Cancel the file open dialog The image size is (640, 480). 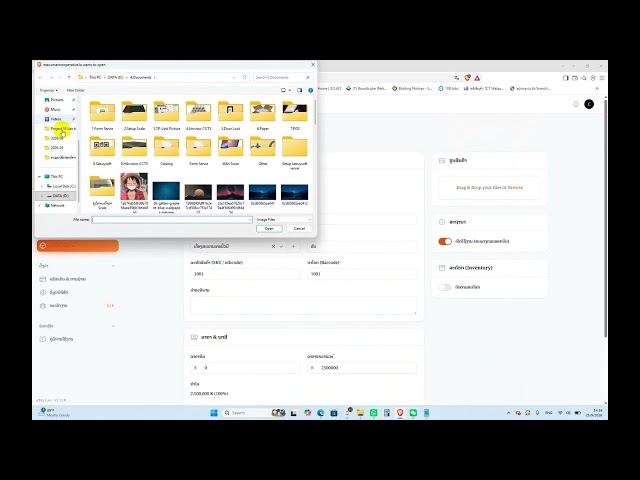(x=299, y=229)
